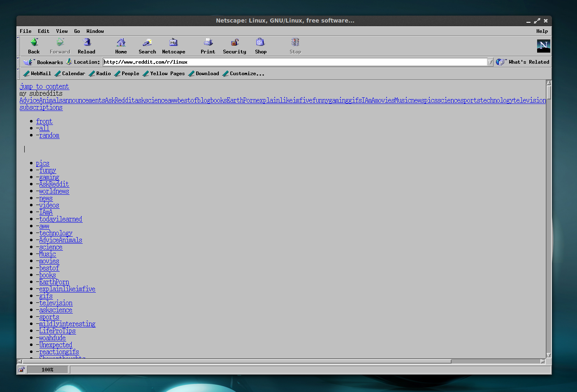Open the Radio personal toolbar bookmark

(x=100, y=74)
